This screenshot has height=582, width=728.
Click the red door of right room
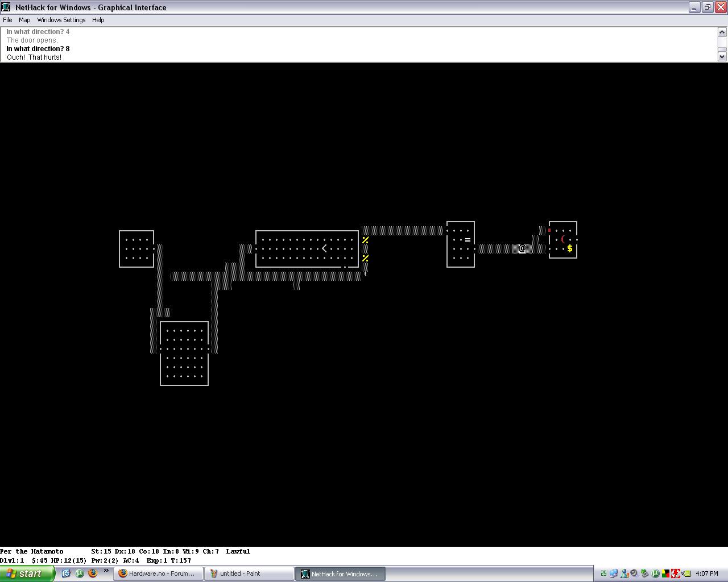click(549, 230)
